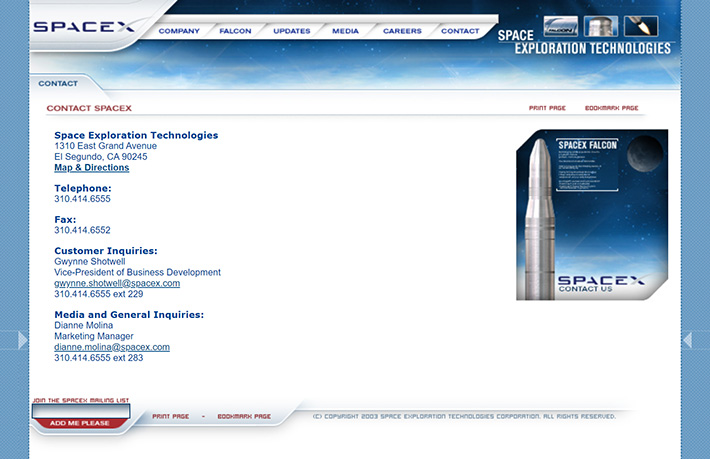Click footer Bookmark Page link
This screenshot has height=459, width=710.
coord(244,416)
